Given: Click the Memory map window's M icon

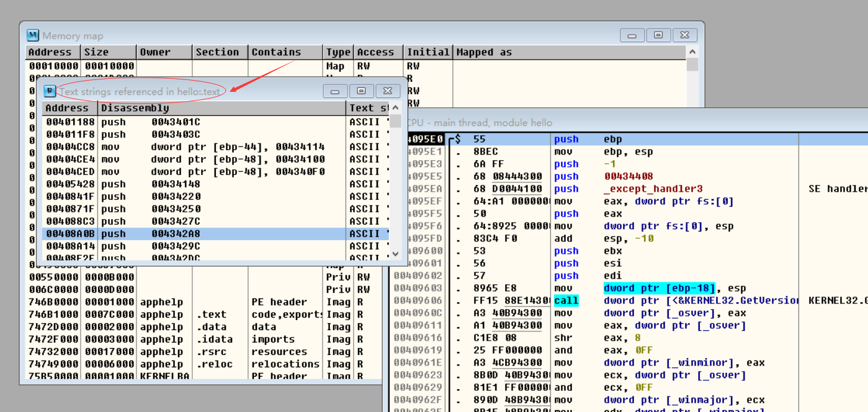Looking at the screenshot, I should [x=33, y=35].
